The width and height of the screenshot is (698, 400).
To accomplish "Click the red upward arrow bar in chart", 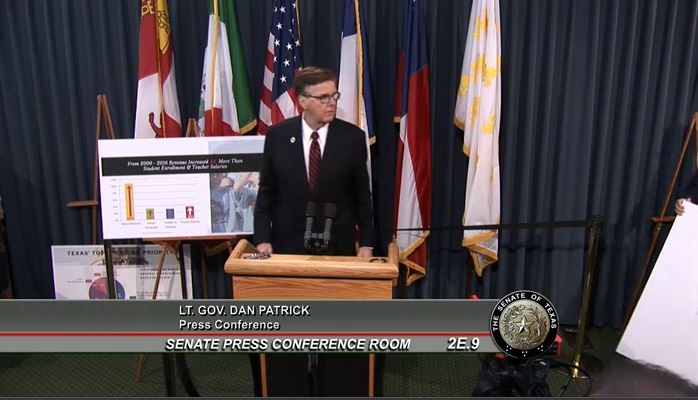I will pyautogui.click(x=190, y=212).
